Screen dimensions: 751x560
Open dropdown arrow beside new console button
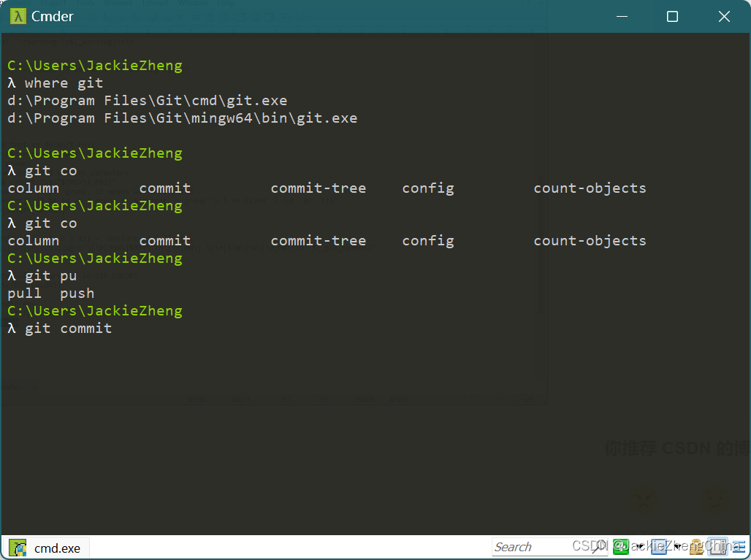pyautogui.click(x=641, y=547)
